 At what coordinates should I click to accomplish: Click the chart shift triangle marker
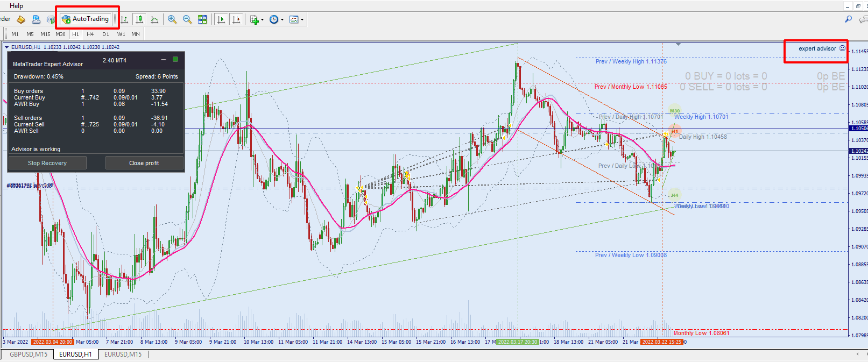pyautogui.click(x=678, y=44)
